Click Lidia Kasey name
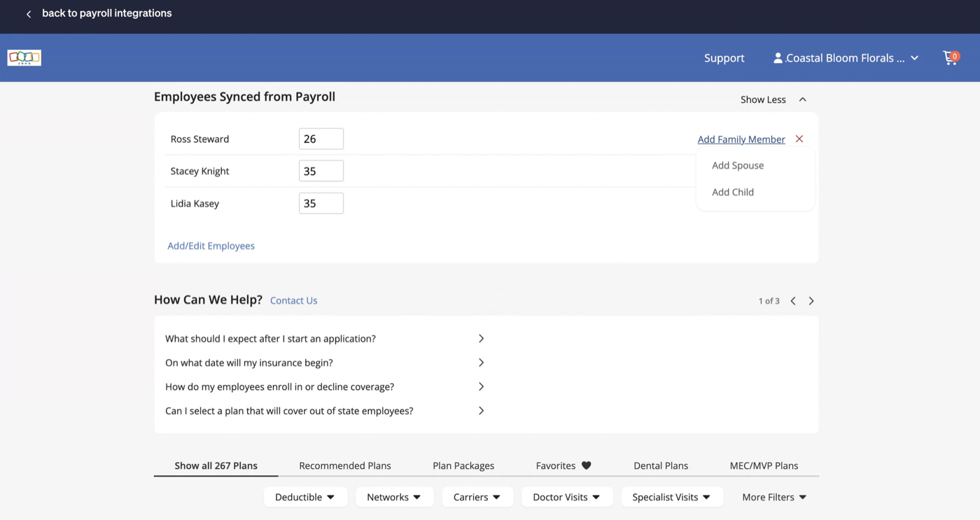The image size is (980, 520). tap(195, 203)
